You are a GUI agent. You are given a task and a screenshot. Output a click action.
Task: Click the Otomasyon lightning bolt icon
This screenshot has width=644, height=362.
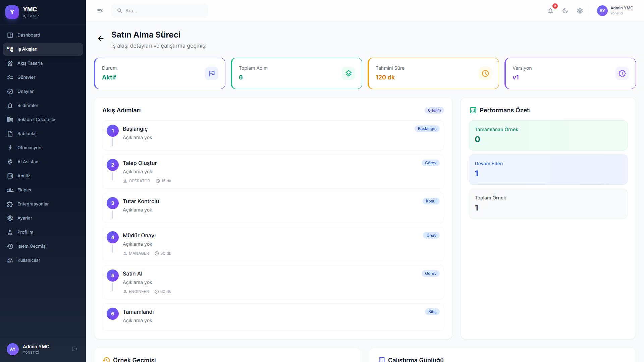point(10,148)
